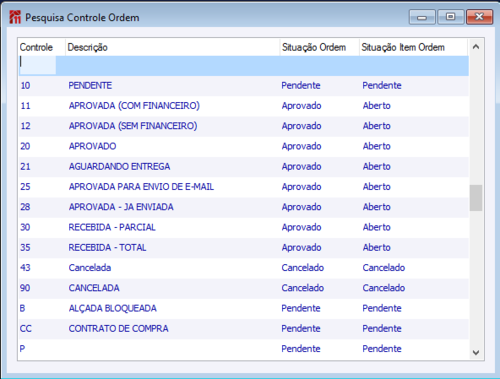Select controle code 35
Screen dimensions: 500x379
point(25,248)
